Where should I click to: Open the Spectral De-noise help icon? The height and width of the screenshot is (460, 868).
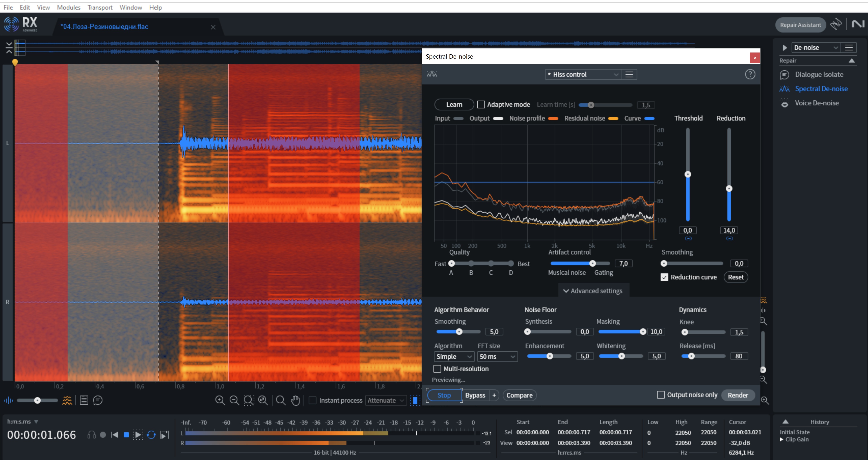750,74
